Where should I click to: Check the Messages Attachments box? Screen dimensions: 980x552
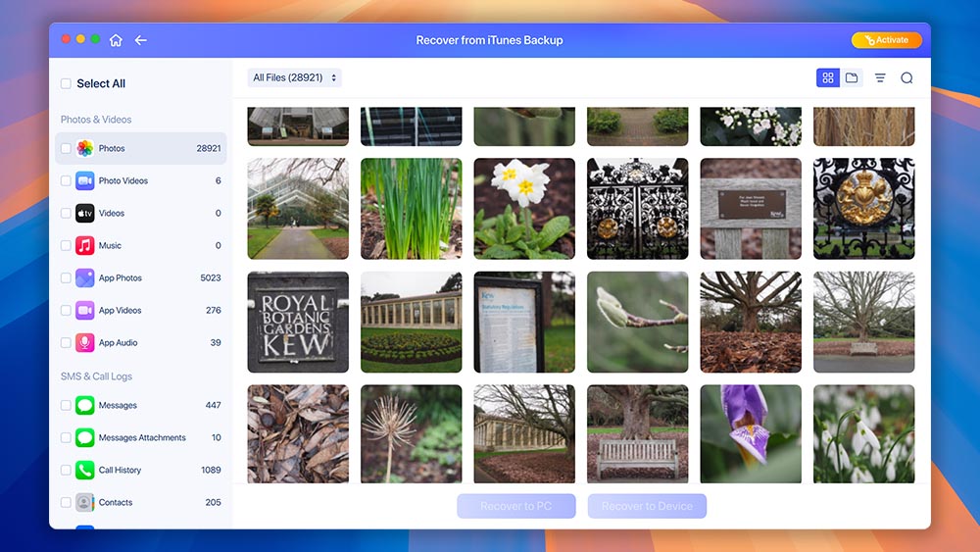66,437
